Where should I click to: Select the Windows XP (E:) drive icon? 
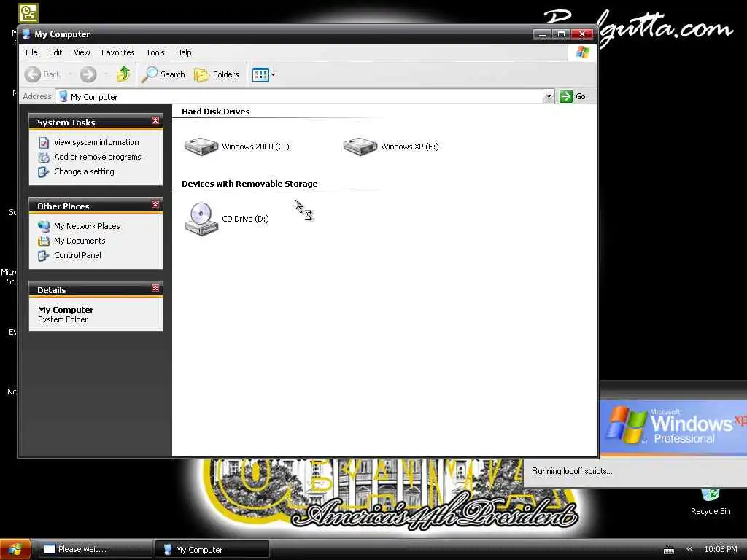[360, 146]
